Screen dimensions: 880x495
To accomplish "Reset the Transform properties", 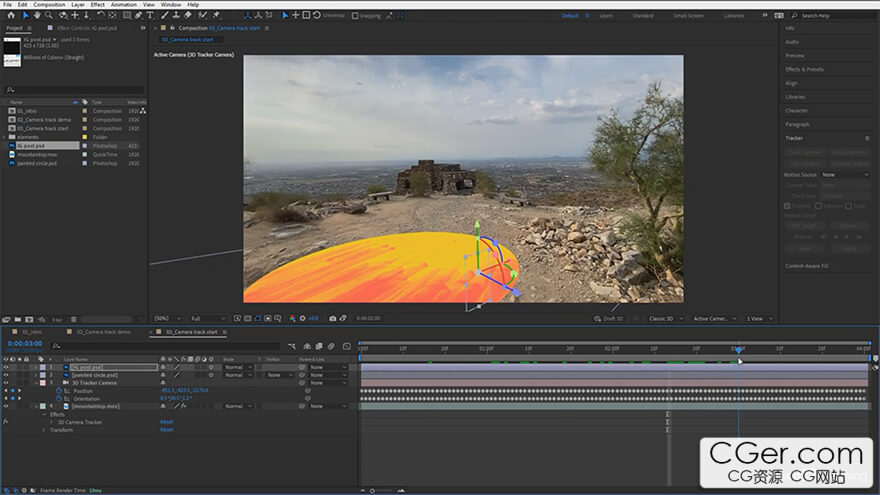I will point(167,430).
